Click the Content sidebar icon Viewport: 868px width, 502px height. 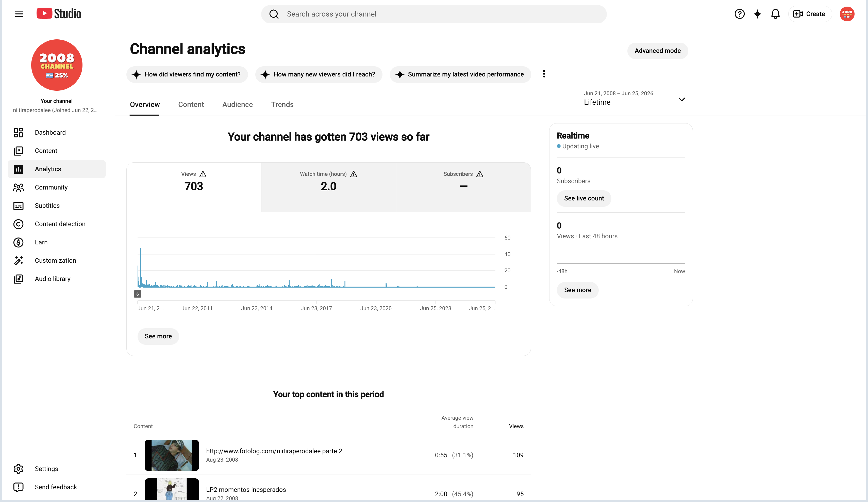coord(18,151)
